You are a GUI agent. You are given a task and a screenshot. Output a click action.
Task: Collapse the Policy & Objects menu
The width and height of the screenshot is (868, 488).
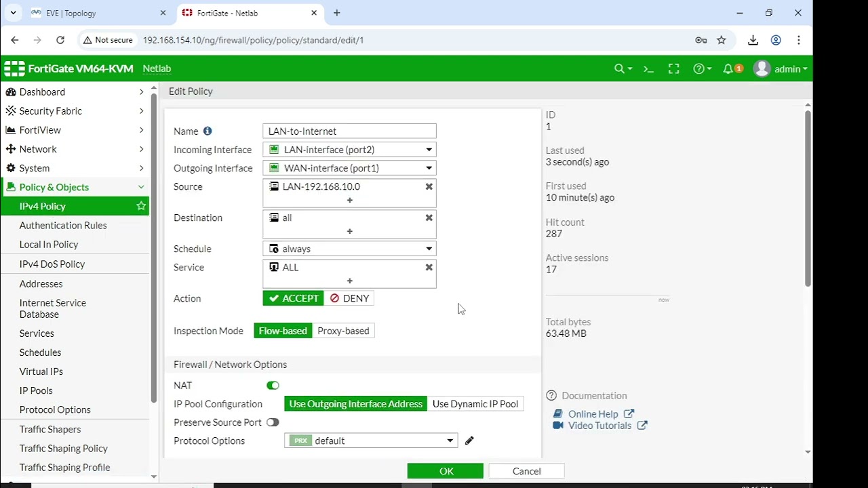(x=75, y=187)
